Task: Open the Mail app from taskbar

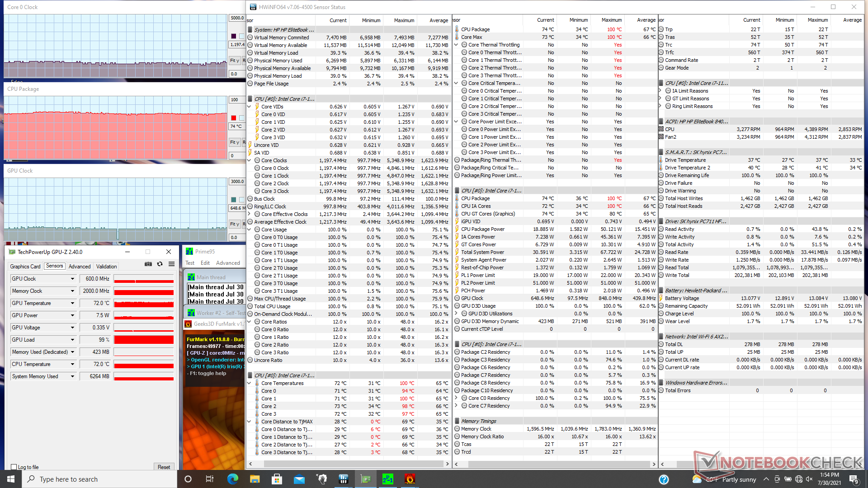Action: [299, 479]
